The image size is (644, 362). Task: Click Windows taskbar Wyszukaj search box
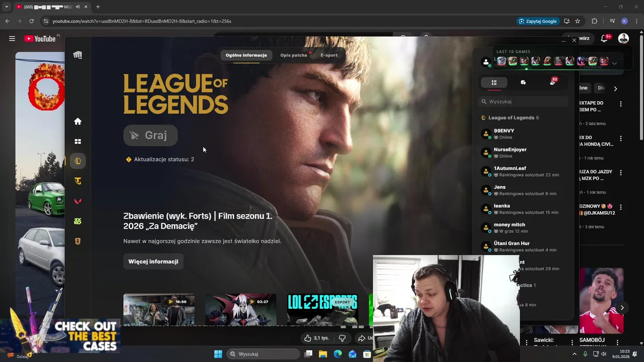coord(263,354)
